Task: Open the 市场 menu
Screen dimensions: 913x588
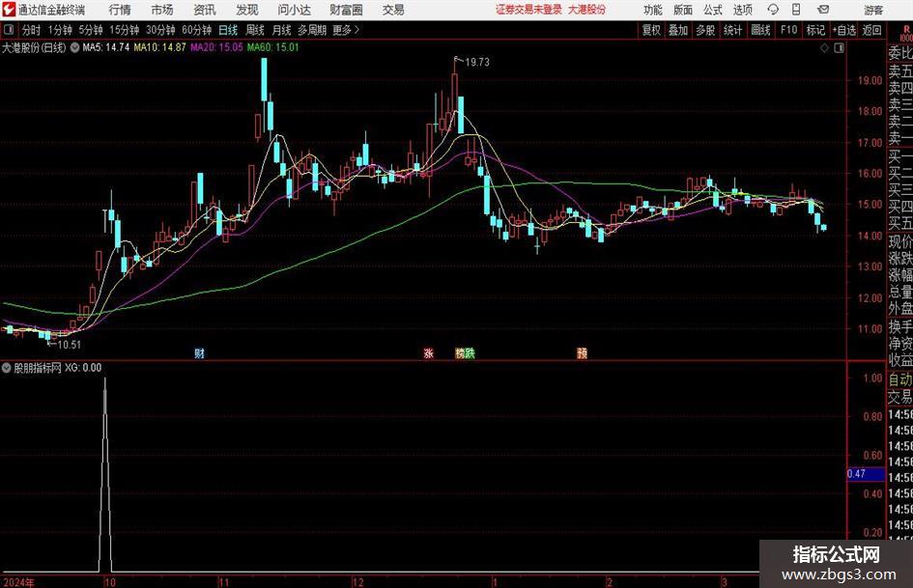Action: point(162,10)
